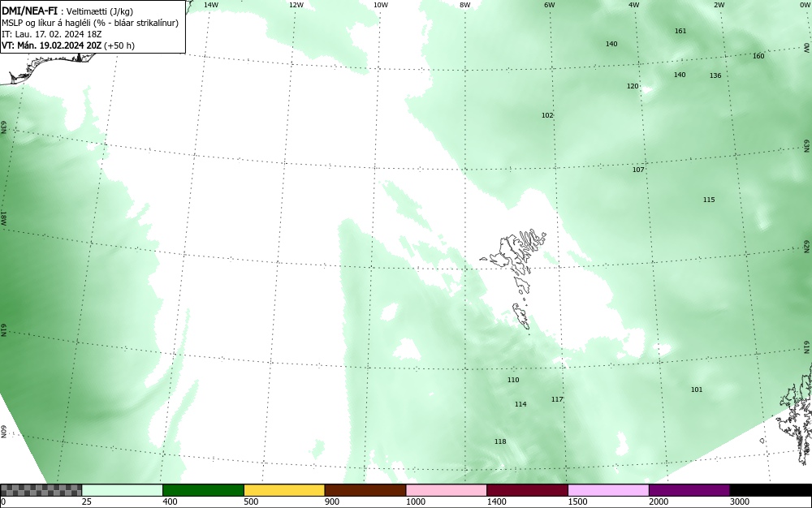Click the map value "117"
This screenshot has width=812, height=508.
[x=557, y=399]
